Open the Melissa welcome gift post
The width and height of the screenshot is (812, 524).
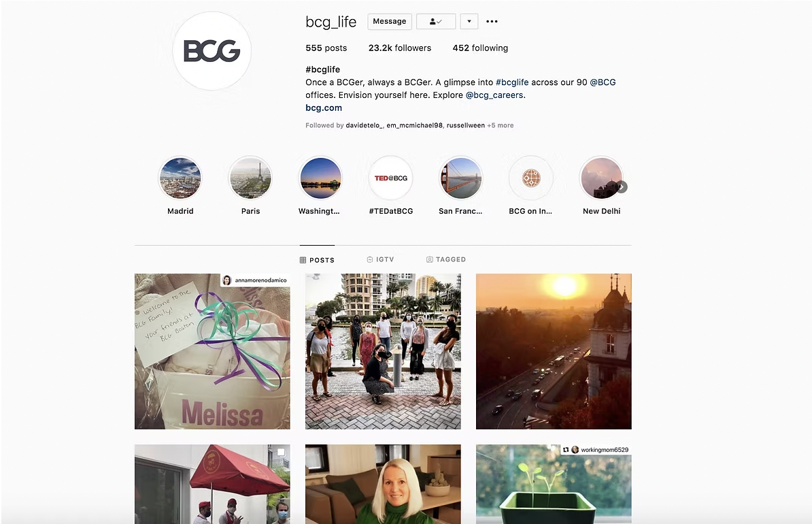point(212,351)
